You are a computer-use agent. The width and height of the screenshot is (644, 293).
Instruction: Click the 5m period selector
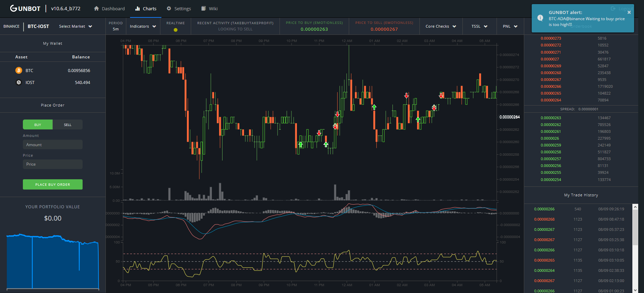(x=116, y=29)
